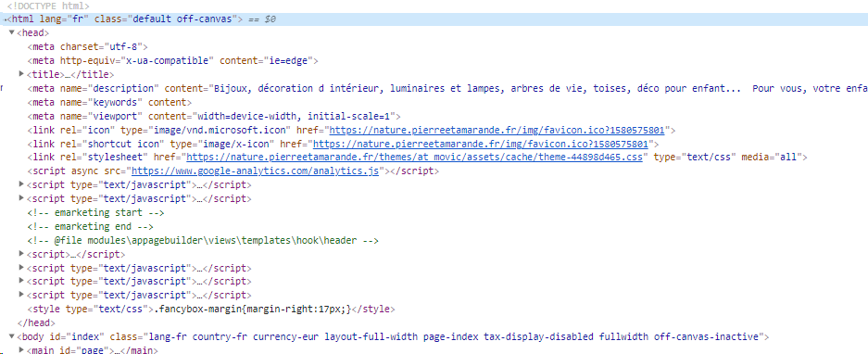
Task: Select the @file appagebuilder header comment
Action: click(x=203, y=240)
